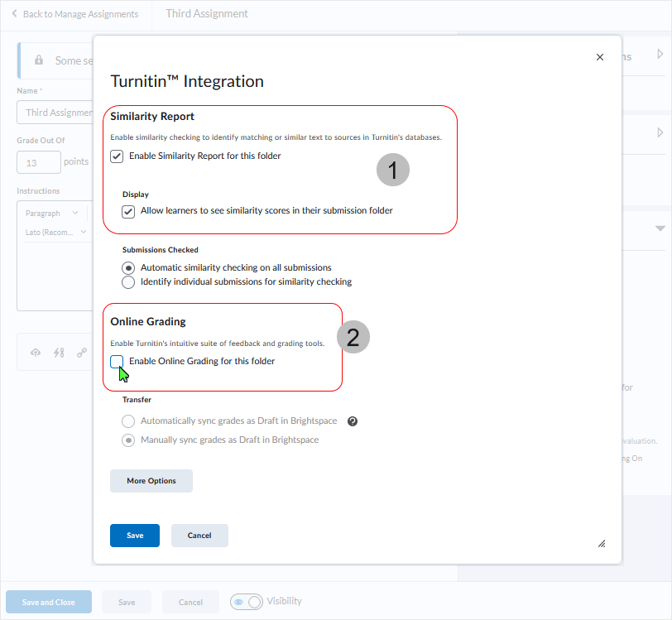
Task: Open More Options in Turnitin dialog
Action: click(x=151, y=481)
